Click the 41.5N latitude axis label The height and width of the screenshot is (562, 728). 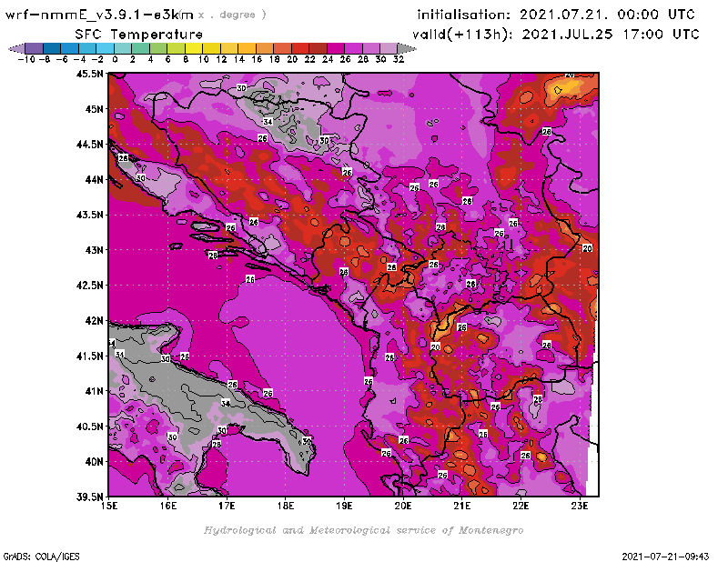tap(89, 356)
